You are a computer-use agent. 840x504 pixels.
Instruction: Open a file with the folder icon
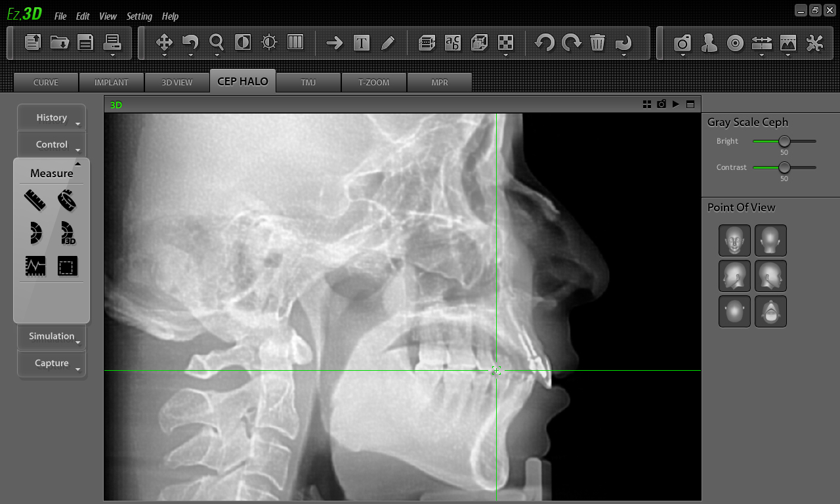tap(60, 43)
